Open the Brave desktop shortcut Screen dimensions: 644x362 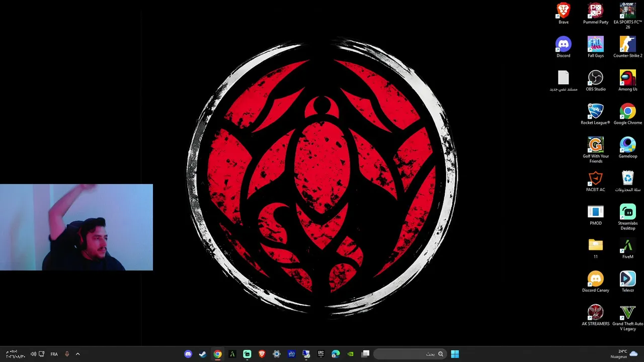[x=563, y=14]
